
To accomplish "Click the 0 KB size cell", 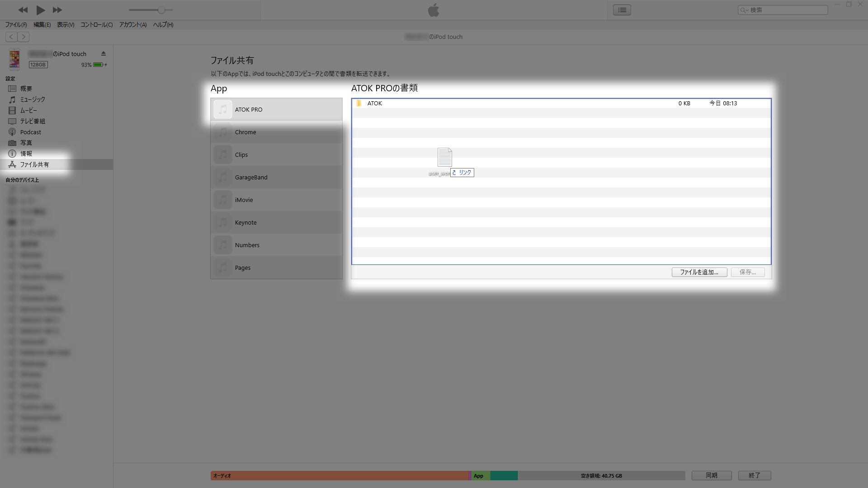I will (x=684, y=103).
